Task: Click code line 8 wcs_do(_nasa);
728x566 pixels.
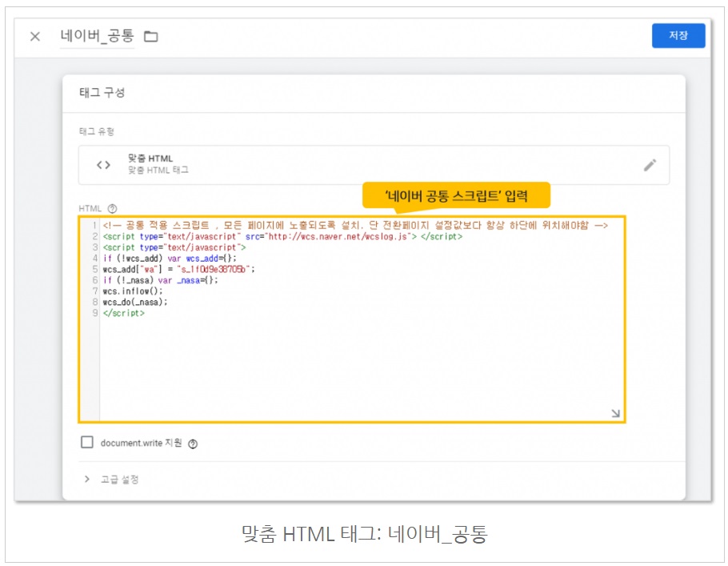Action: (135, 303)
